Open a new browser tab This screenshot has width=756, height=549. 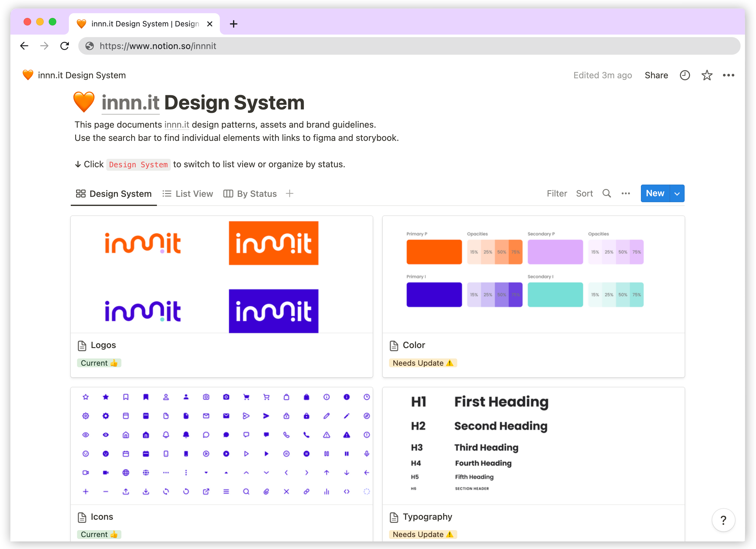[x=233, y=24]
